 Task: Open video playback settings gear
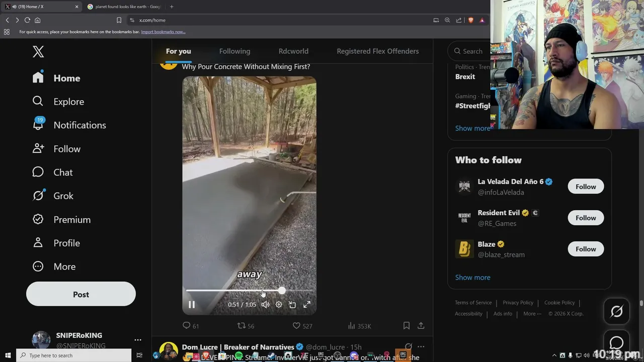(x=279, y=305)
